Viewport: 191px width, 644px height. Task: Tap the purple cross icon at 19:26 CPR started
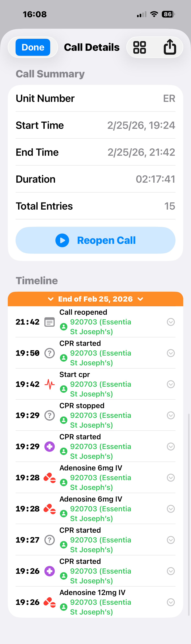click(x=49, y=571)
